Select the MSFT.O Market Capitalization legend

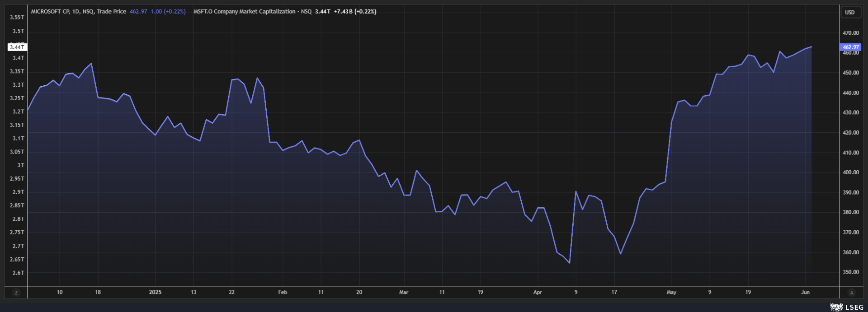[252, 12]
